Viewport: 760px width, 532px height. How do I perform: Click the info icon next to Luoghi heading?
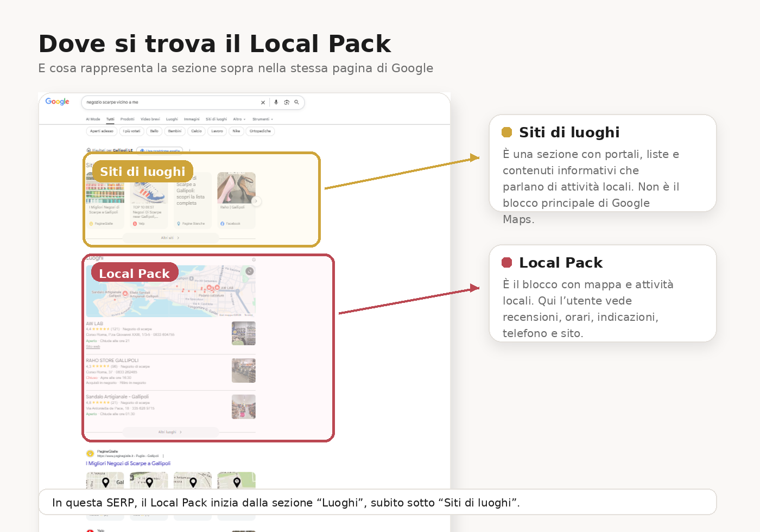(x=254, y=259)
